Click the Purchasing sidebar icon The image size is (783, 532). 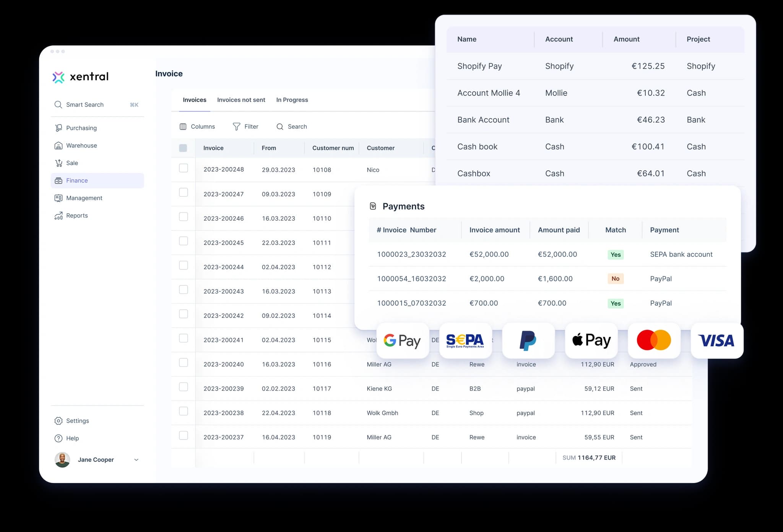(58, 128)
